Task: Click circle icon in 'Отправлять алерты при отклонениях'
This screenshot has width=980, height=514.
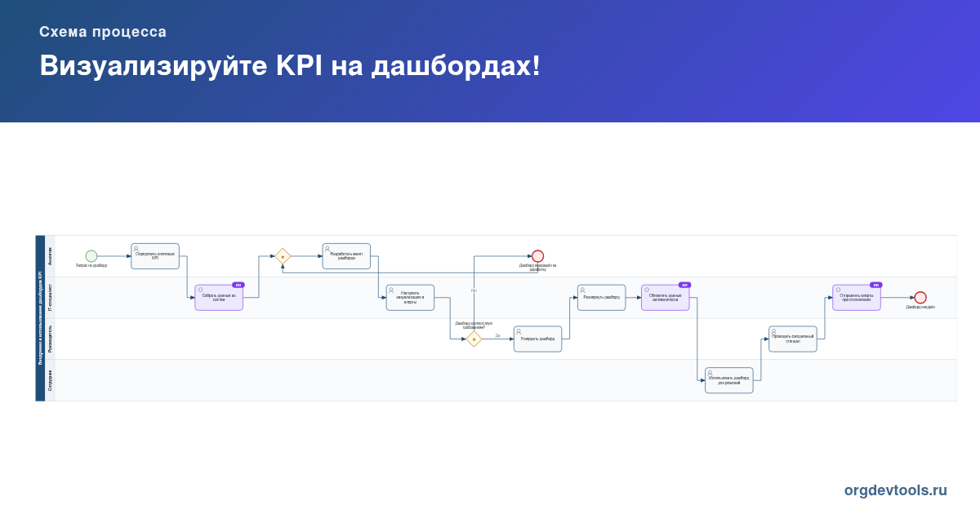Action: pyautogui.click(x=838, y=290)
